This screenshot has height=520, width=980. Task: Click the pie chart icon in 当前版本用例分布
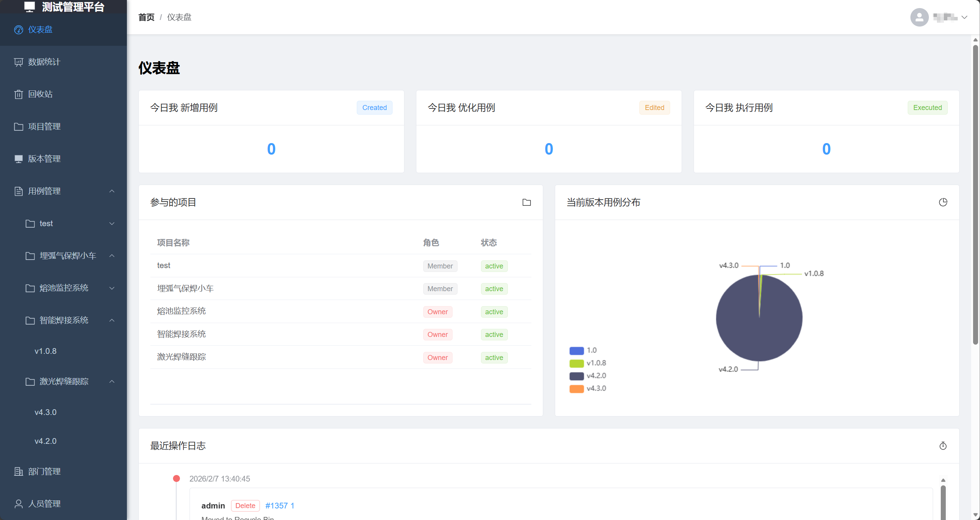(x=943, y=202)
